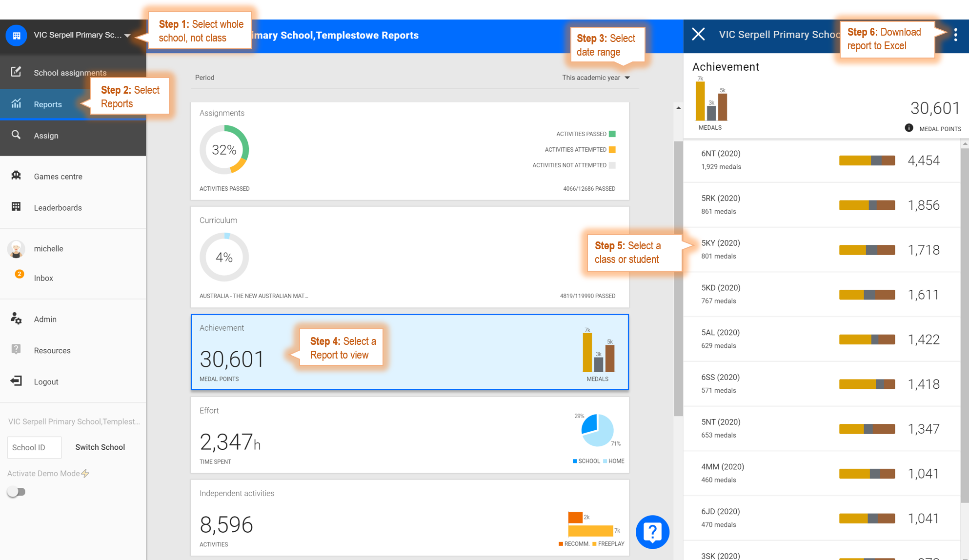
Task: Open Resources from the sidebar
Action: click(x=73, y=350)
